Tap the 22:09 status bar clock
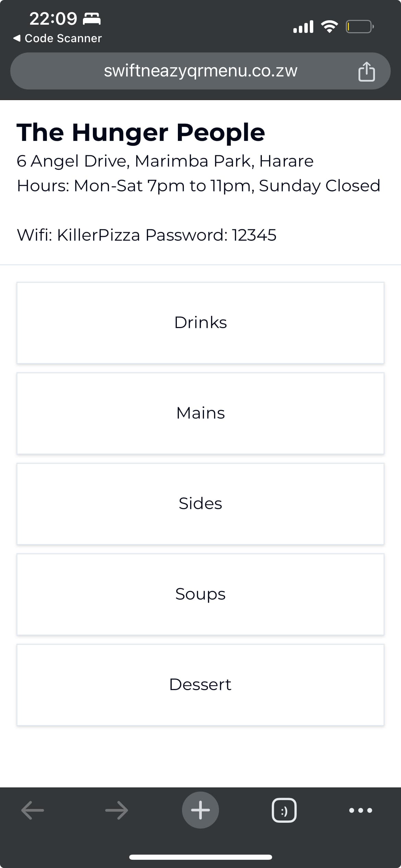This screenshot has width=401, height=868. [53, 19]
